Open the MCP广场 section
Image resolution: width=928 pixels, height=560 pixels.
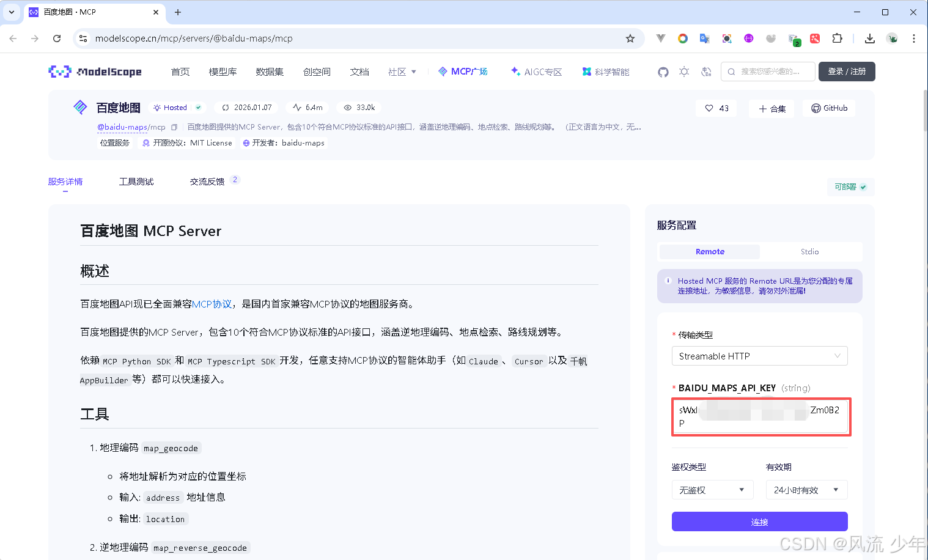pos(463,72)
